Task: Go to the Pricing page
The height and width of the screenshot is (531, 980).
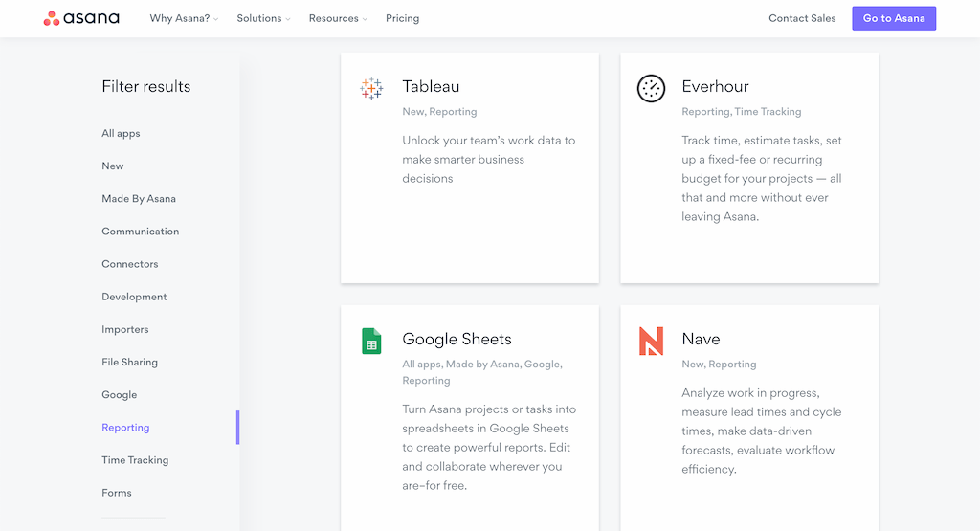Action: [403, 18]
